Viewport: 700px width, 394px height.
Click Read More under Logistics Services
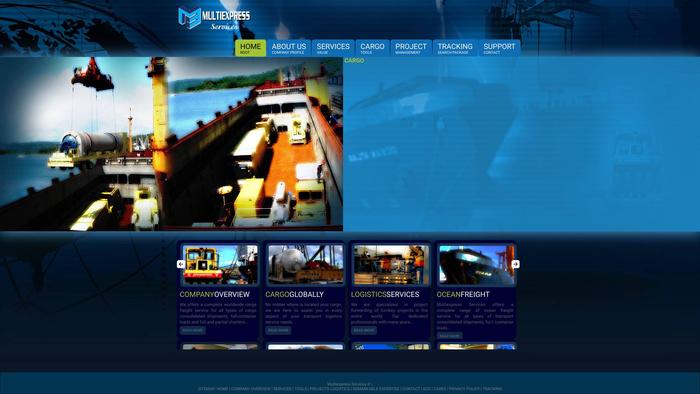(x=364, y=330)
